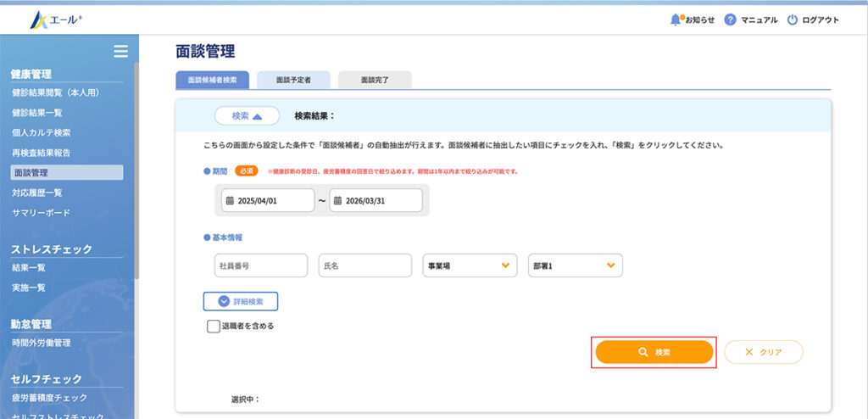The width and height of the screenshot is (868, 419).
Task: Click the エール+ logo
Action: coord(56,19)
